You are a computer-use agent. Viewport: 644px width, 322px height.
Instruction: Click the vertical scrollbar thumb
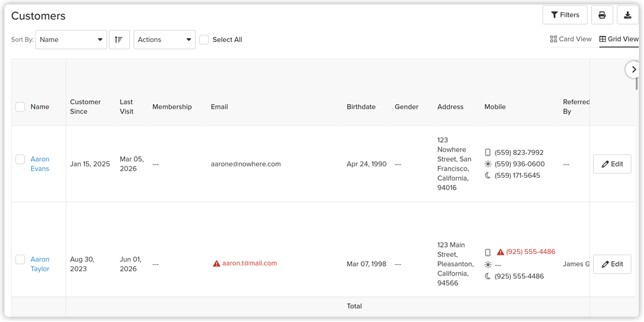coord(637,83)
